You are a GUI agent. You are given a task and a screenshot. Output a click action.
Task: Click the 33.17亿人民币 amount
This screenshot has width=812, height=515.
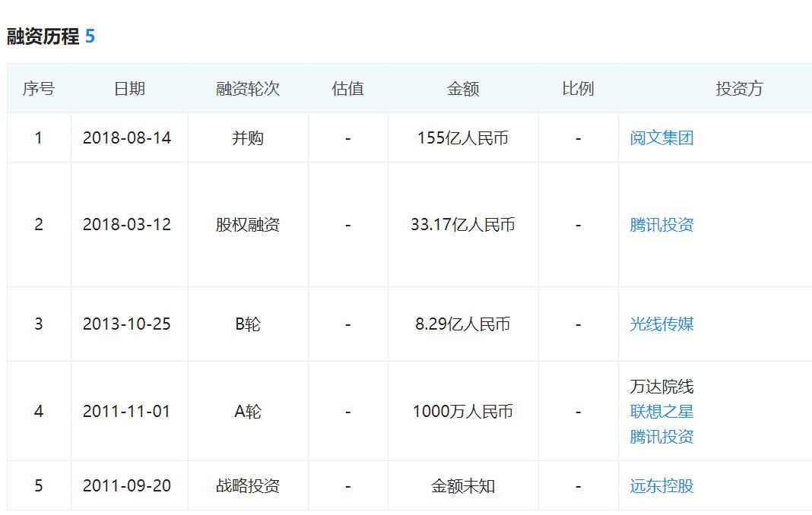[463, 225]
